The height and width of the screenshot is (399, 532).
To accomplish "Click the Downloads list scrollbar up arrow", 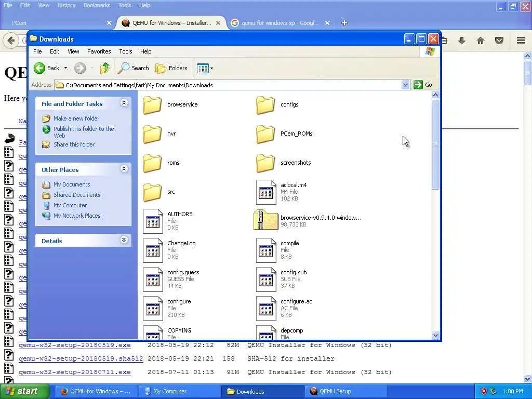I will (x=436, y=95).
